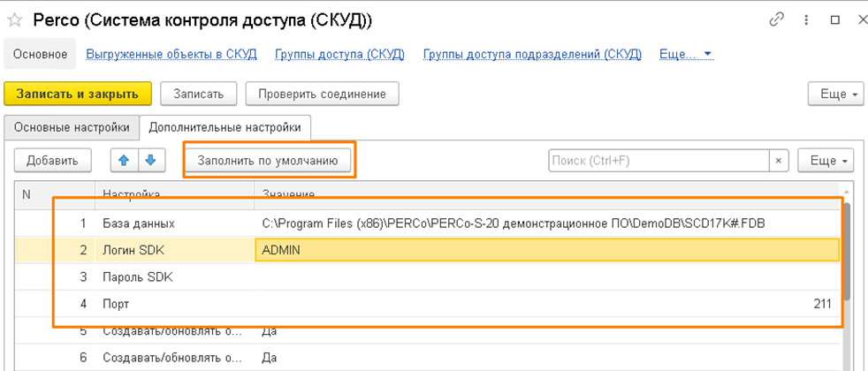
Task: Move row down with blue arrow
Action: (150, 160)
